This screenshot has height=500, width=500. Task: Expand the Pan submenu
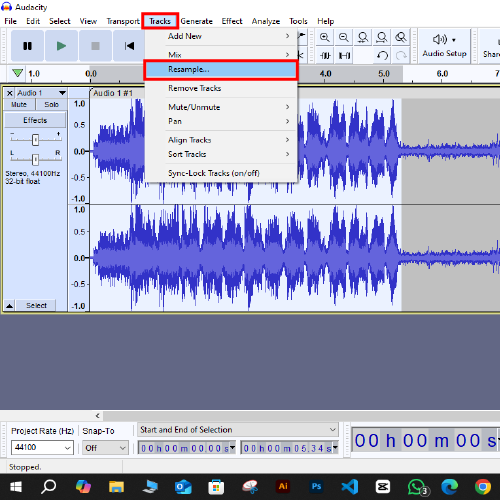click(x=221, y=121)
